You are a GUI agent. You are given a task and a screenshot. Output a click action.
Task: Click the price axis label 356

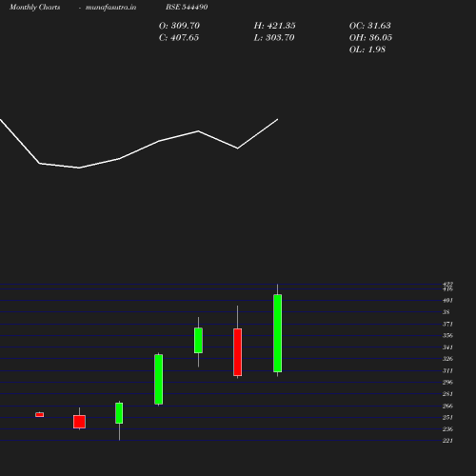[x=447, y=336]
